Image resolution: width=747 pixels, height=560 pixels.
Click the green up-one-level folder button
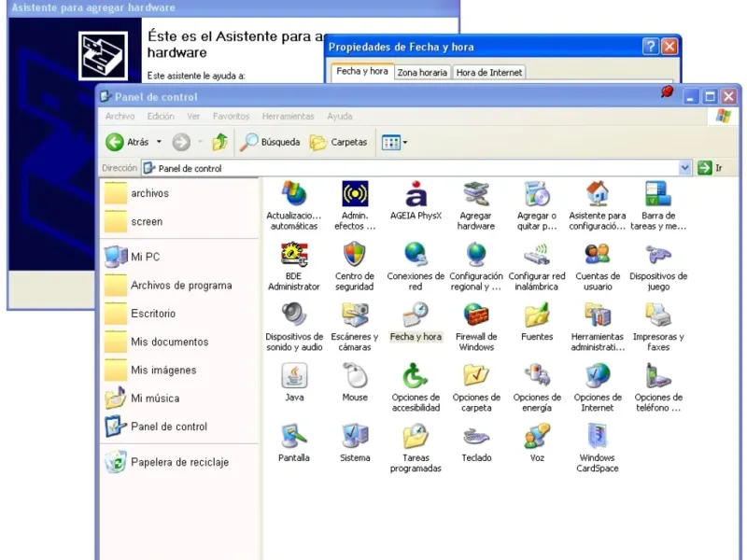point(219,142)
